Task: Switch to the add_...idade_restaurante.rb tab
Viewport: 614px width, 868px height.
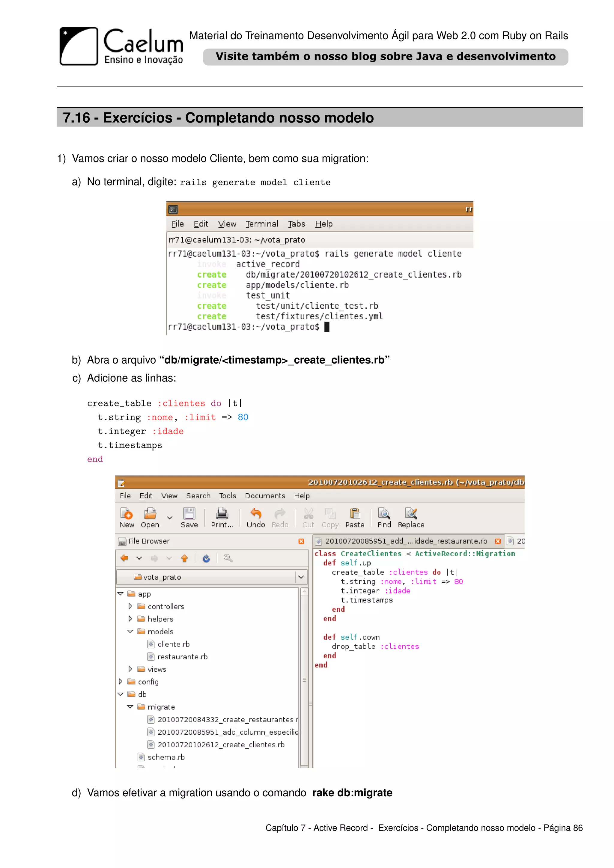Action: [x=406, y=541]
